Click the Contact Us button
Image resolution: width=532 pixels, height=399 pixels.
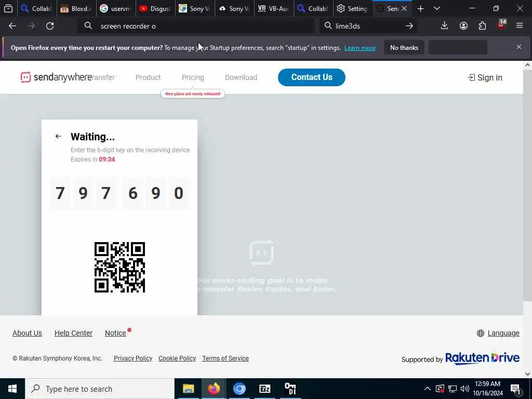(312, 77)
